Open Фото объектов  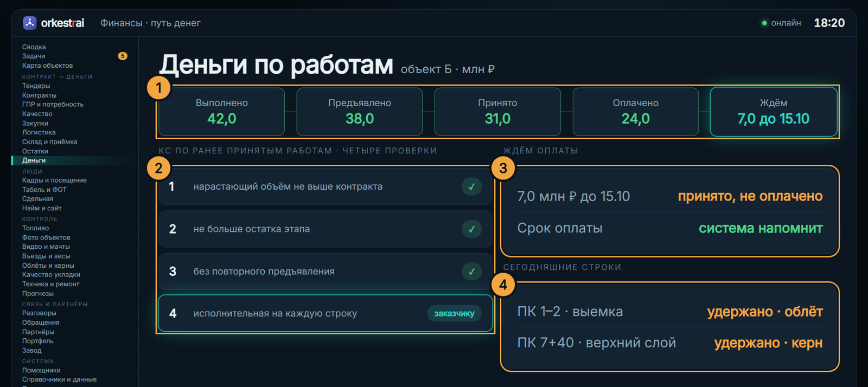coord(46,237)
